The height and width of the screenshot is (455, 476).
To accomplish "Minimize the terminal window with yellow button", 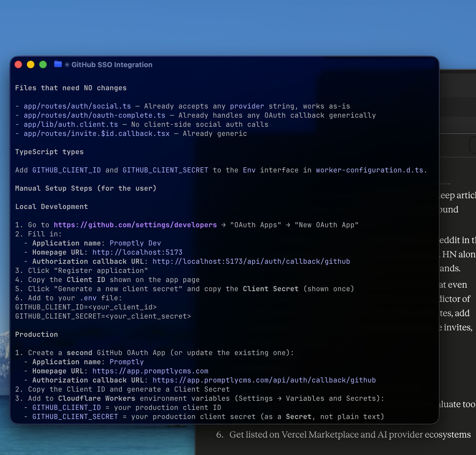I will pos(31,64).
